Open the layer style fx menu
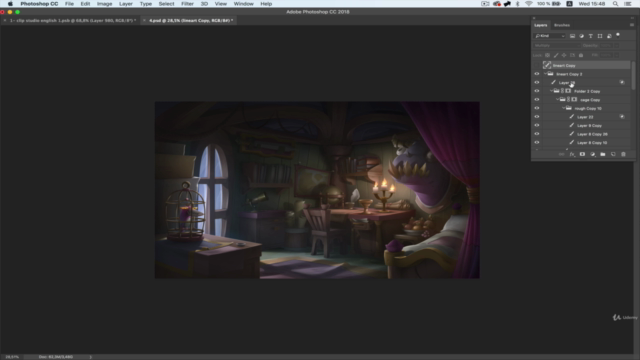 [x=572, y=154]
